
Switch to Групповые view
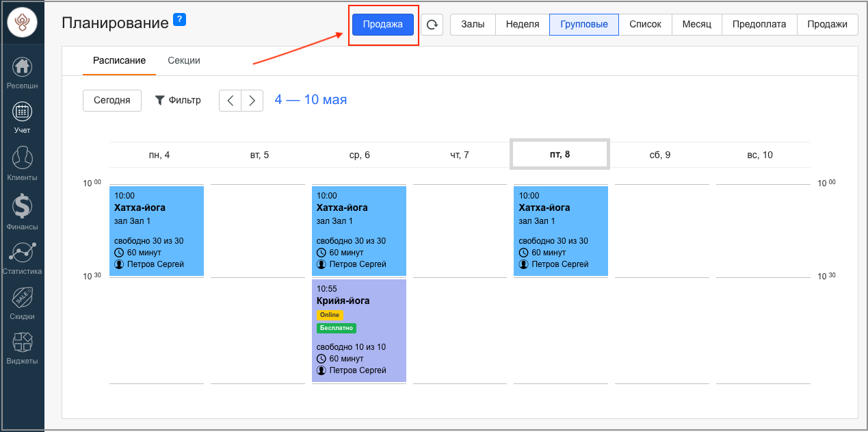pyautogui.click(x=583, y=25)
